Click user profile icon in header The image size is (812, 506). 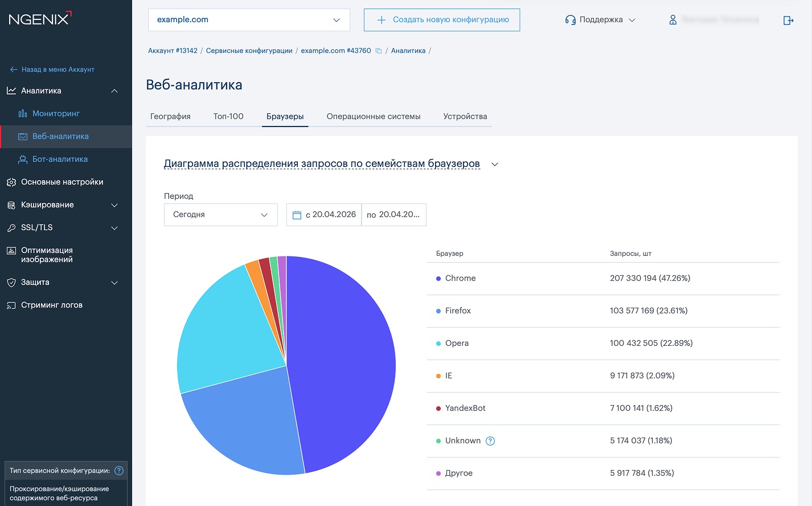(x=672, y=20)
